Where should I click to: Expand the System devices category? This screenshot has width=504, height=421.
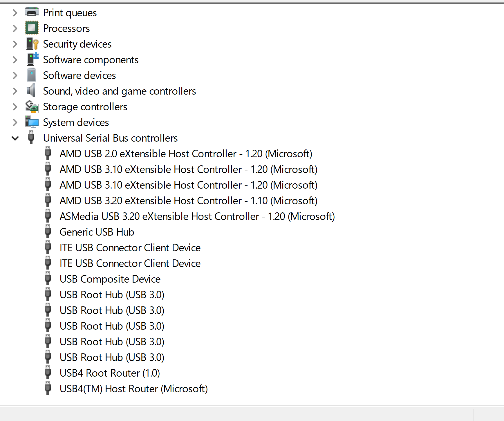pyautogui.click(x=15, y=122)
